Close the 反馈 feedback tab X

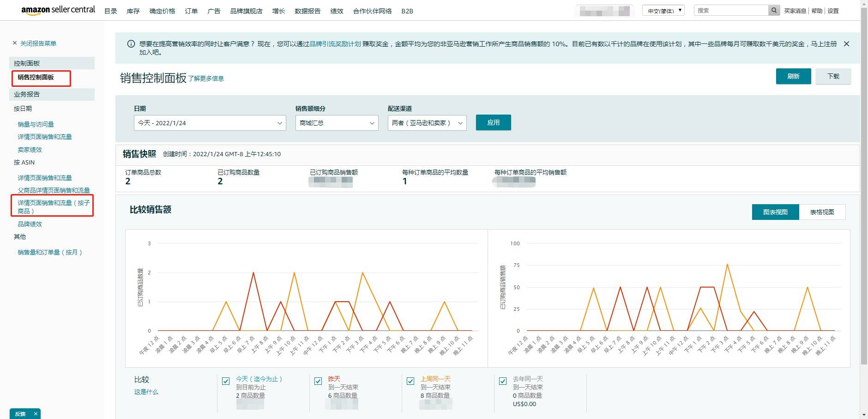coord(36,414)
